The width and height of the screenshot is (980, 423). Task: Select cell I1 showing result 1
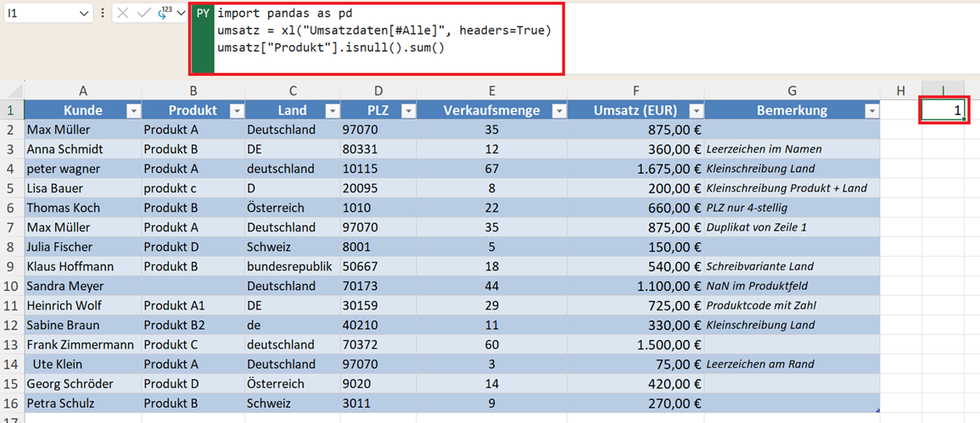(x=942, y=110)
